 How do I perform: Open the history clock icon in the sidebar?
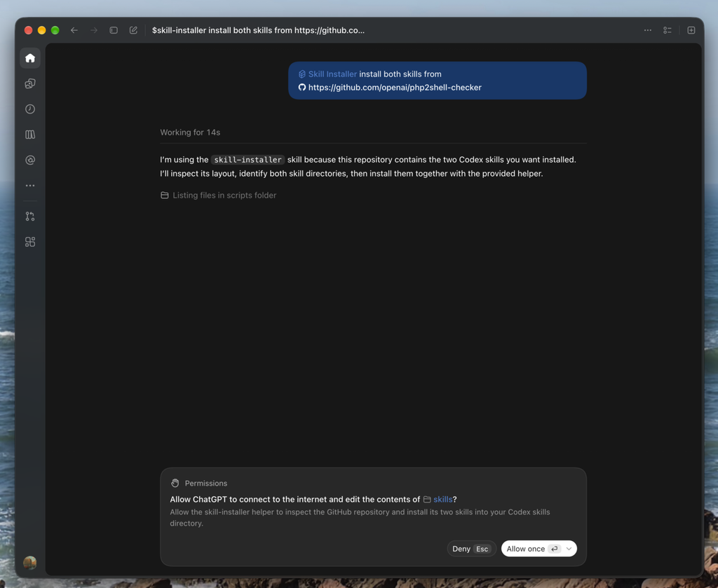click(30, 109)
